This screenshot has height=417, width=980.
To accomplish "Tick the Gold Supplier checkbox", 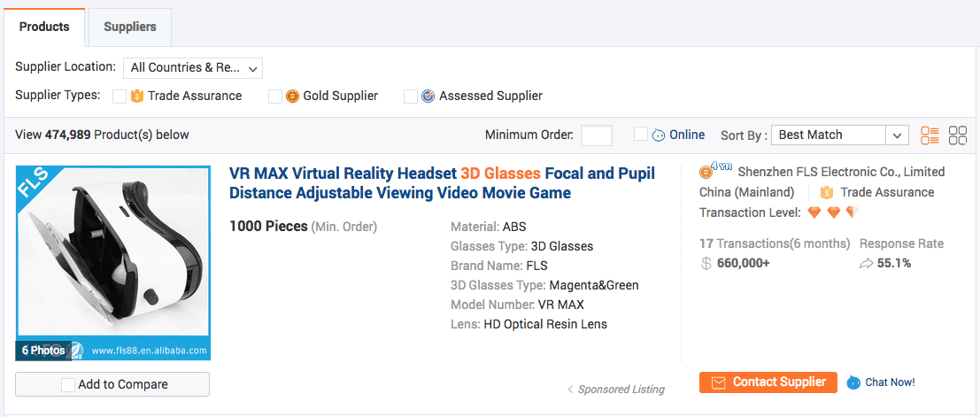I will point(275,97).
